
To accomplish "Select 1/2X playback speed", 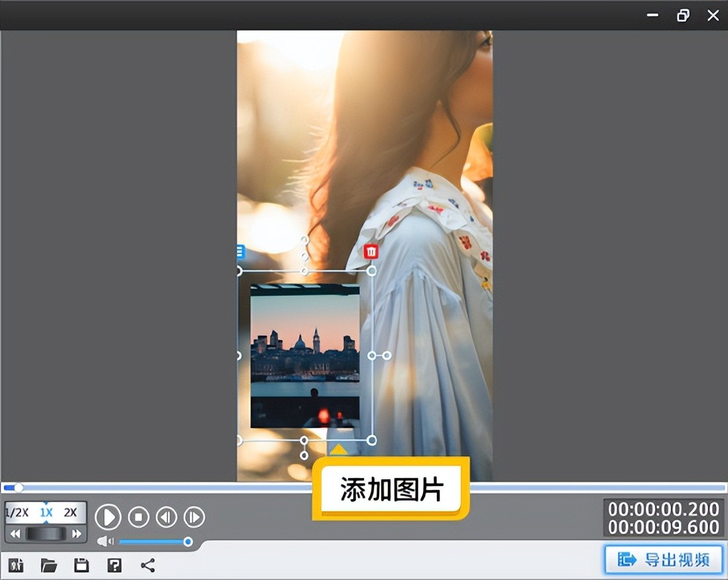I will click(17, 512).
